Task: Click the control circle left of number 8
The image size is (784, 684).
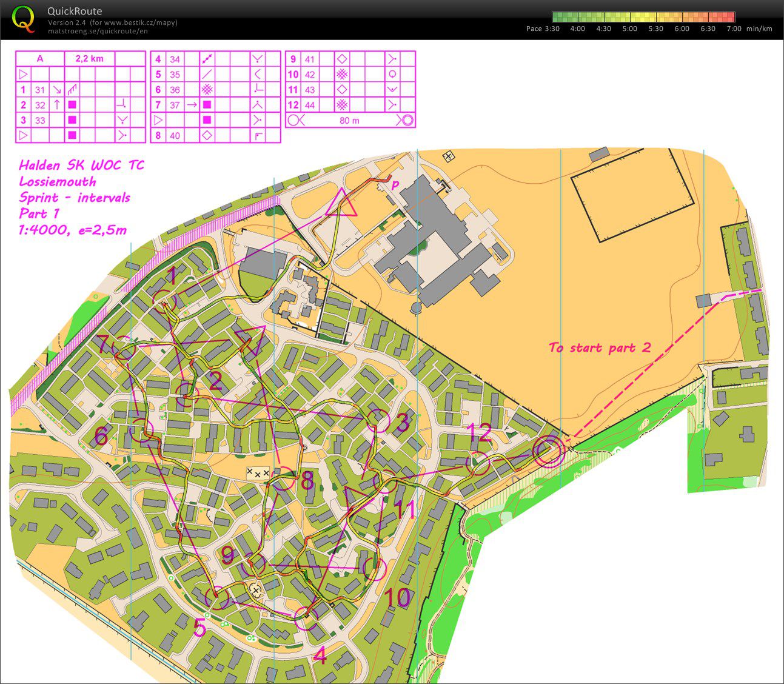Action: point(283,478)
